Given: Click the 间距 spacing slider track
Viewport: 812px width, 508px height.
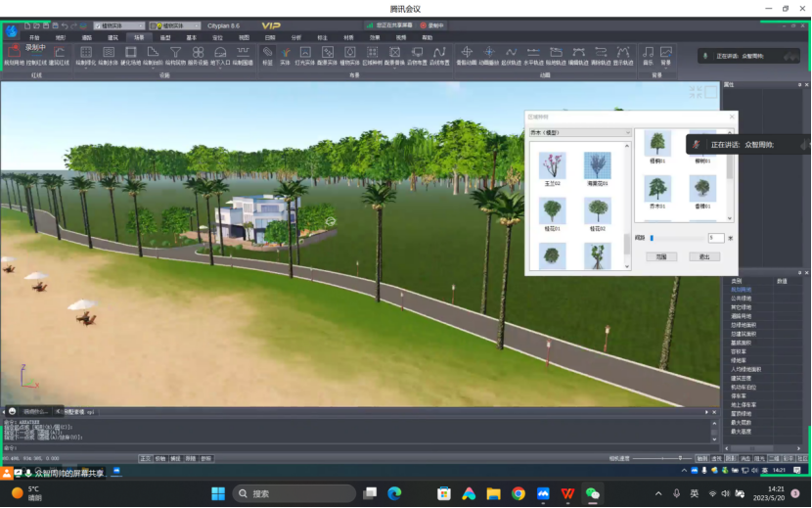Looking at the screenshot, I should (x=675, y=238).
